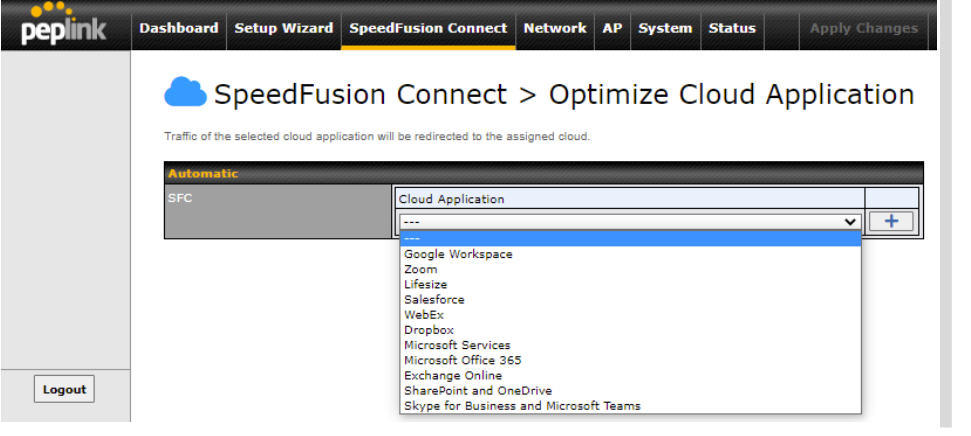Click the Peplink logo

point(64,24)
